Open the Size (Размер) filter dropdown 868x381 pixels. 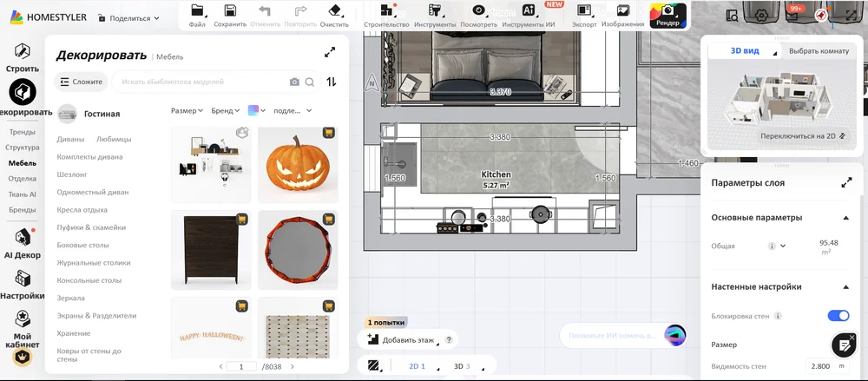click(187, 111)
